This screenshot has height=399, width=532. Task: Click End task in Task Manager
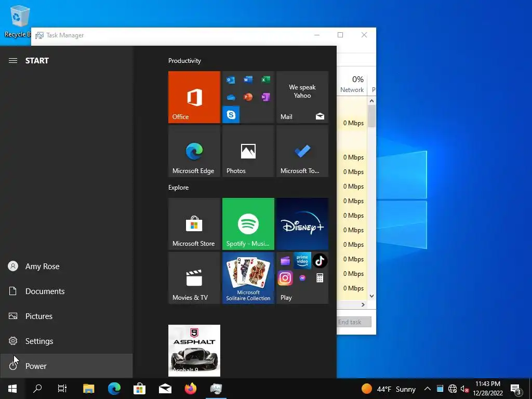(354, 322)
